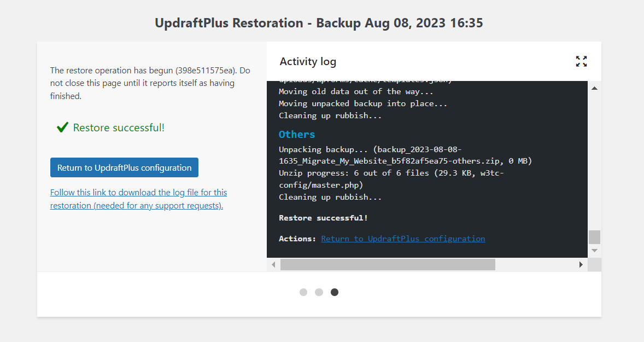Click the Others section heading in the log

point(296,134)
